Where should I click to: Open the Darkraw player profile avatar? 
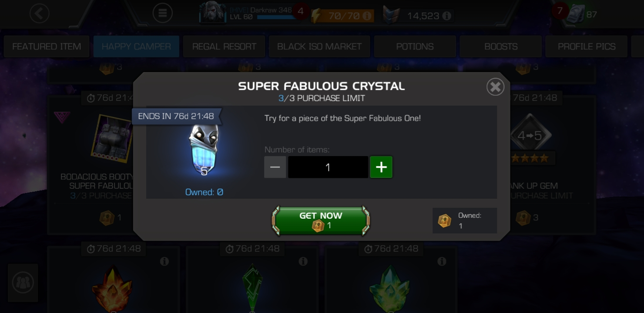point(212,13)
